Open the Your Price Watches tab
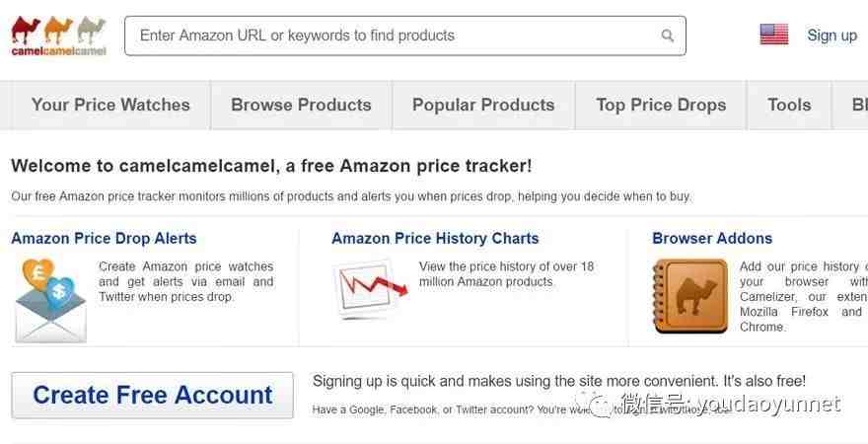The height and width of the screenshot is (444, 868). coord(110,105)
